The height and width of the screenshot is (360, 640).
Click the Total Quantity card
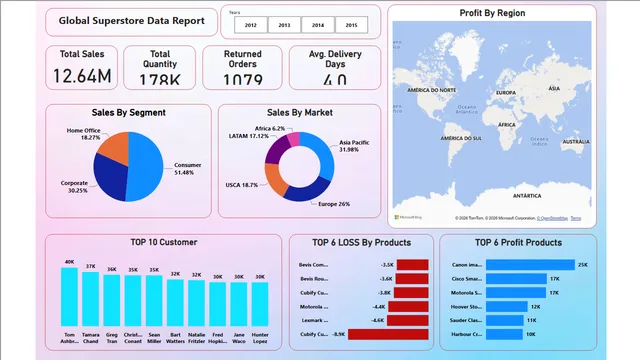point(160,67)
